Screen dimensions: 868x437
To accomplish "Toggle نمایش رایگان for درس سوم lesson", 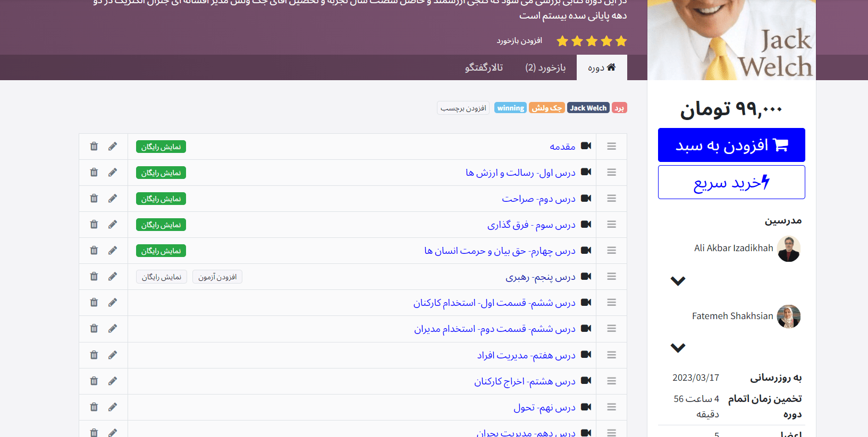I will point(161,225).
